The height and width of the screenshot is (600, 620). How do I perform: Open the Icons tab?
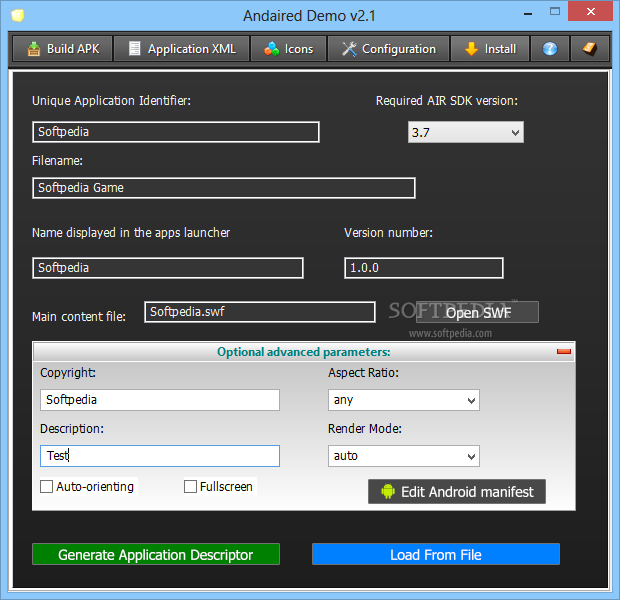click(x=288, y=49)
